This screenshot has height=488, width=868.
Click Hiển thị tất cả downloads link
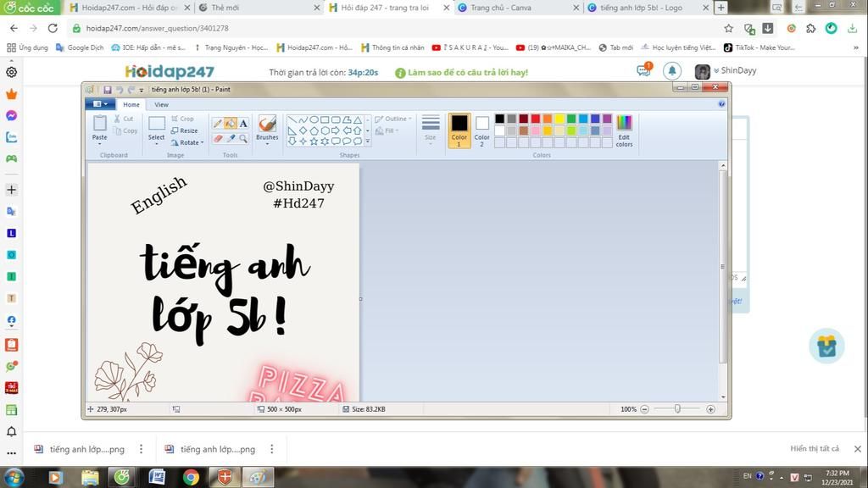[x=815, y=449]
